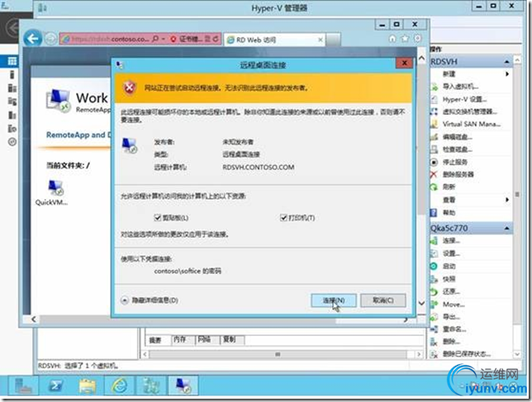
Task: Click the 连接(N) button
Action: click(x=334, y=300)
